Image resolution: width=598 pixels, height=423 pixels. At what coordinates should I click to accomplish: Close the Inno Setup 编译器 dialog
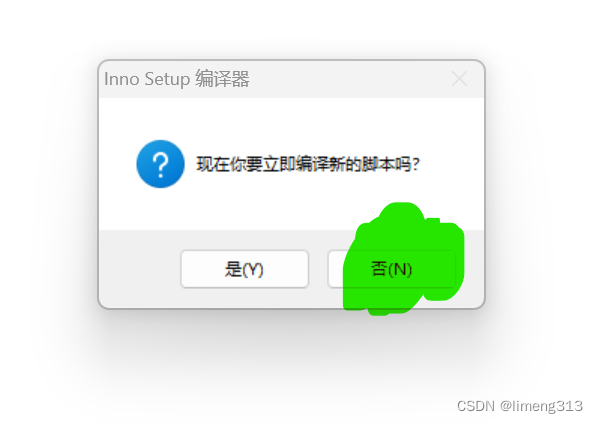pos(459,79)
